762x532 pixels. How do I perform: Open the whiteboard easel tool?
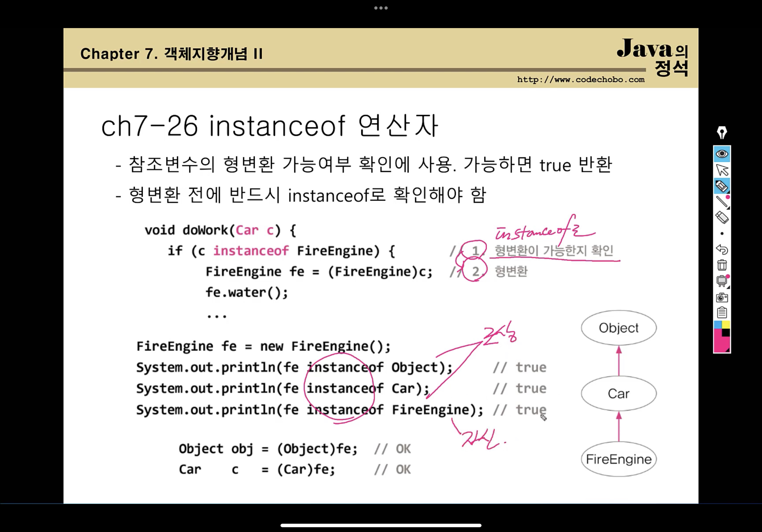coord(722,281)
